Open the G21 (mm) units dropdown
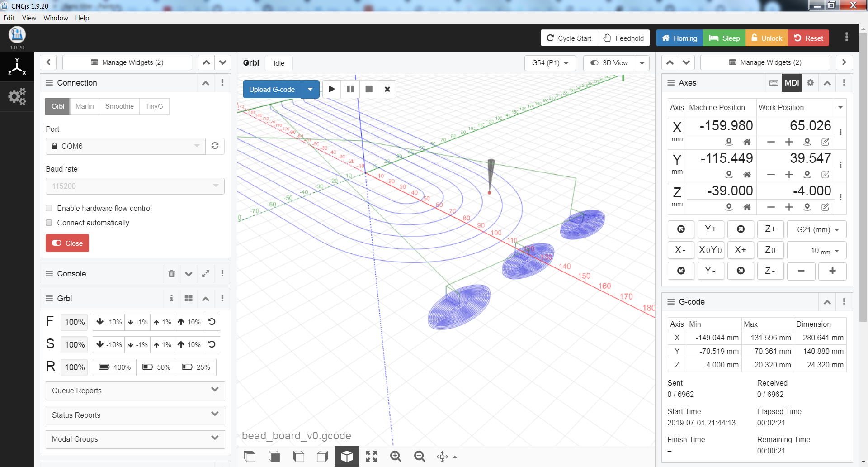868x467 pixels. pos(817,229)
